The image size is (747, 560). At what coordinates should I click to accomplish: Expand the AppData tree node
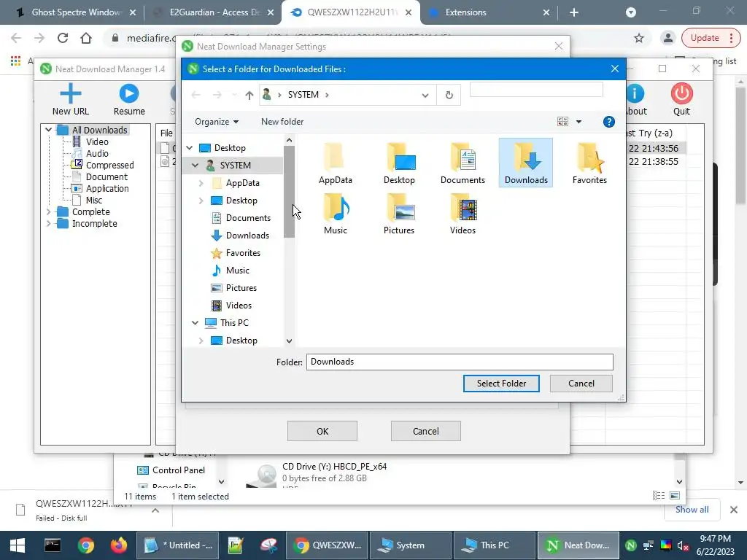(201, 183)
